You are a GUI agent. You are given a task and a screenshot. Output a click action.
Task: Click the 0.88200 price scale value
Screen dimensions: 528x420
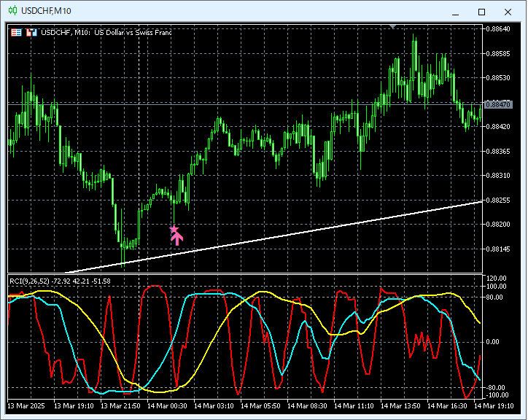(498, 225)
